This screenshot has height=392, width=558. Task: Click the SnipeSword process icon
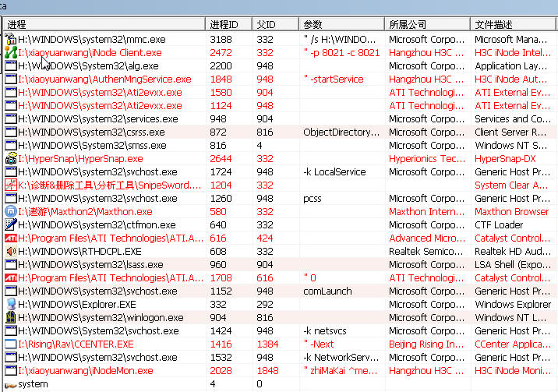[x=11, y=185]
